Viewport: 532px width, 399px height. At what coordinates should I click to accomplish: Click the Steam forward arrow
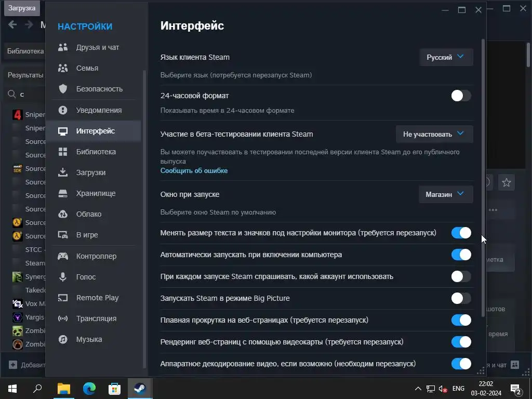click(29, 24)
